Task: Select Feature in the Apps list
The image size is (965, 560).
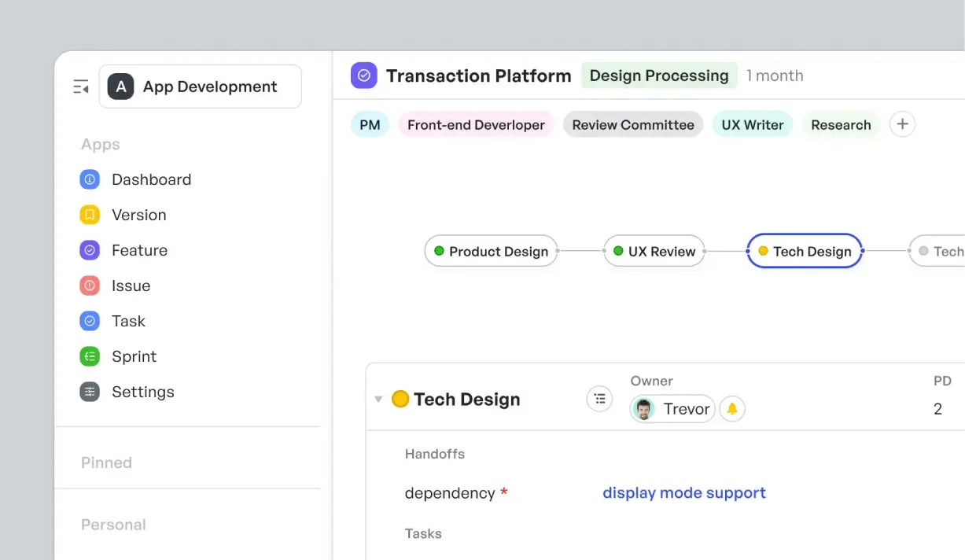Action: 139,250
